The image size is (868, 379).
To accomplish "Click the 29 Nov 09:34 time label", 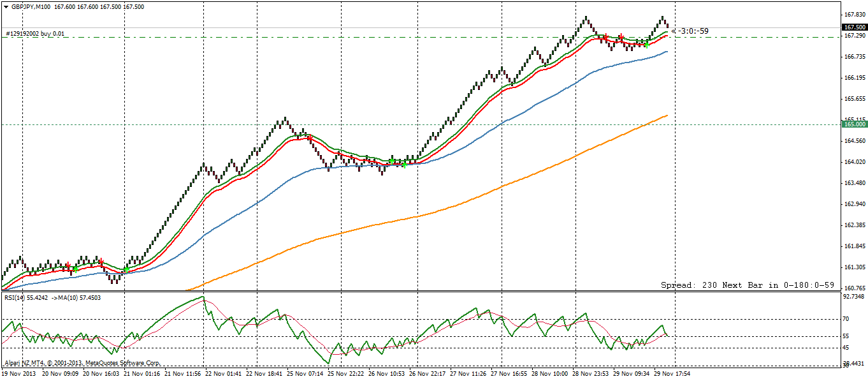I will coord(632,373).
